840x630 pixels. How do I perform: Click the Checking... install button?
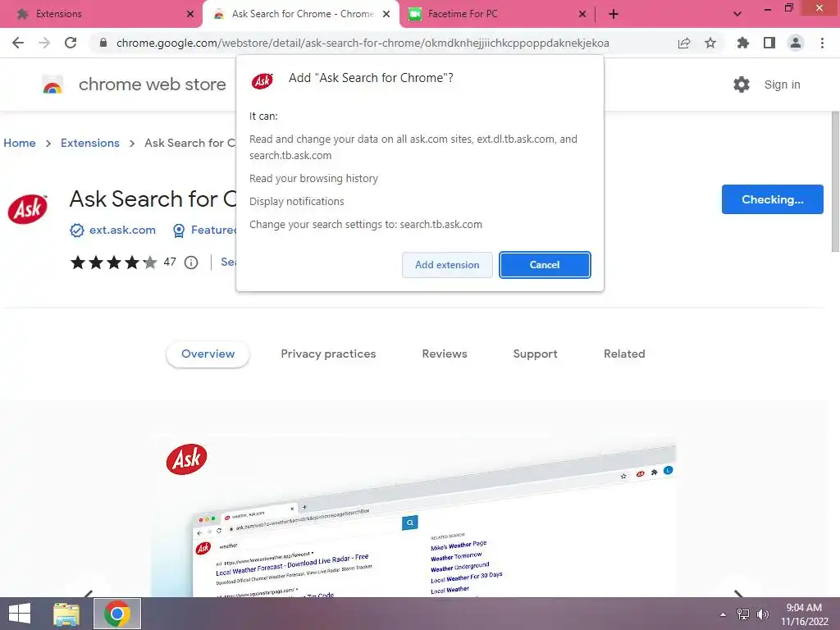coord(772,199)
